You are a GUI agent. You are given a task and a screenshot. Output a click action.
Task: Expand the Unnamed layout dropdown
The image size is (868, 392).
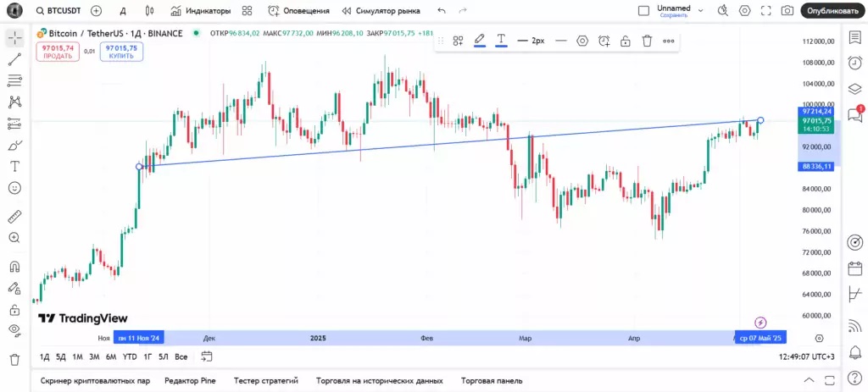coord(701,10)
